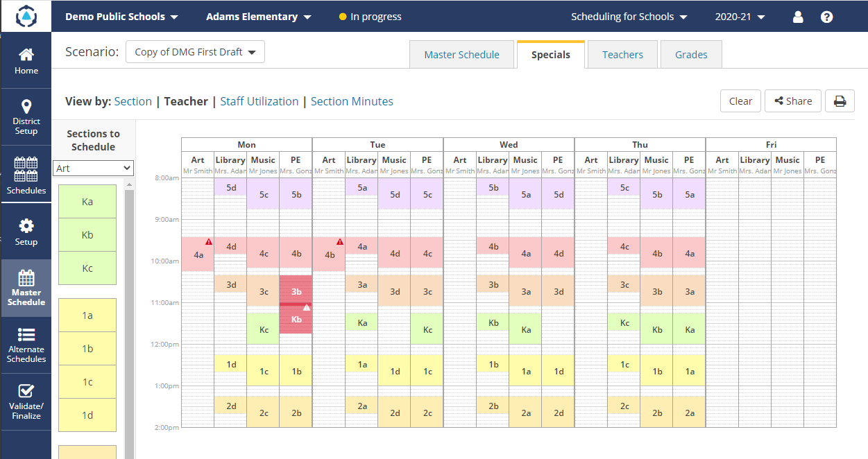Screen dimensions: 868x459
Task: Click the app logo icon
Action: (26, 15)
